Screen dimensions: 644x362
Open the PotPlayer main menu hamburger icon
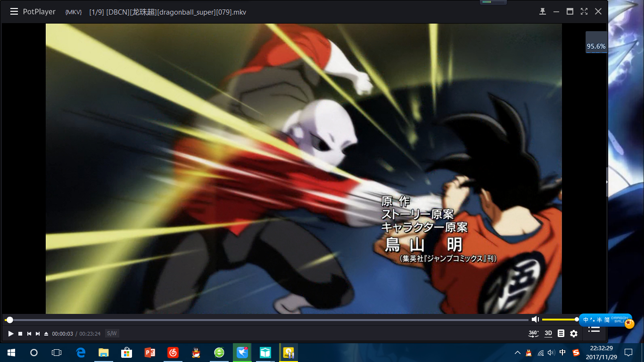click(x=14, y=12)
